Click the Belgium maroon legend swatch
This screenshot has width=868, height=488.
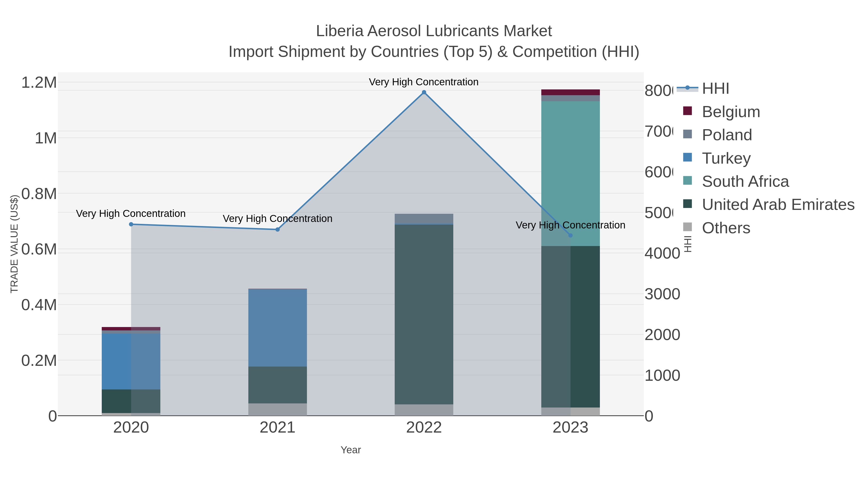pyautogui.click(x=687, y=111)
